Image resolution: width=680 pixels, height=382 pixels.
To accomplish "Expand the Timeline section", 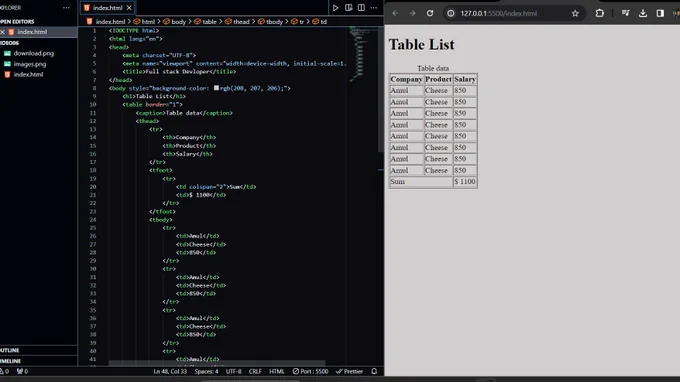I will tap(10, 361).
